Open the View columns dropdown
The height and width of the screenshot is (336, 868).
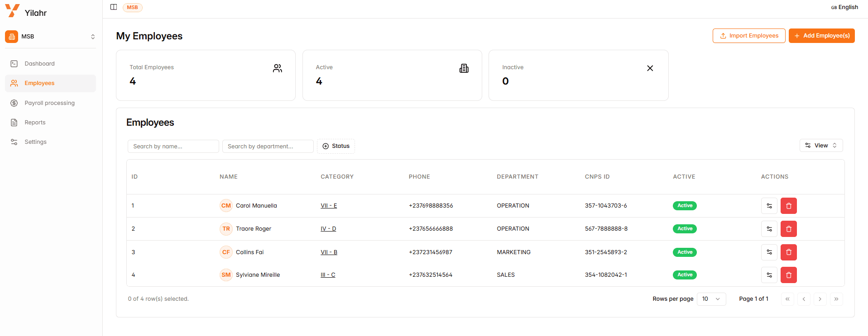pos(821,146)
